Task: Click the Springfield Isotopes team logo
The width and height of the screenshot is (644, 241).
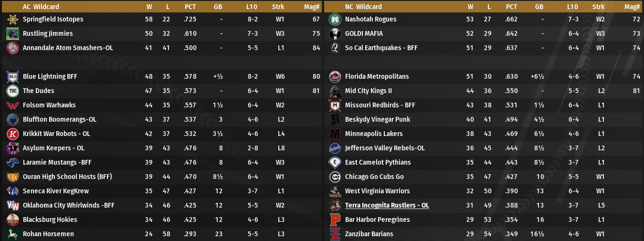Action: (x=12, y=20)
